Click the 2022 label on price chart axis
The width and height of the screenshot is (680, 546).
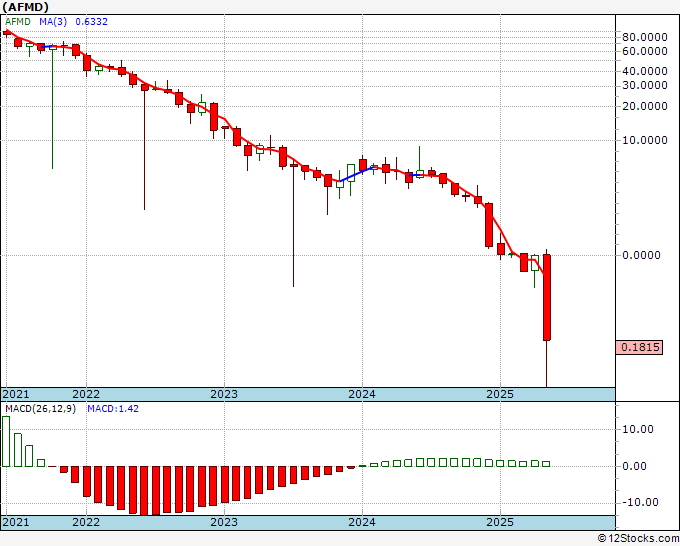(x=86, y=394)
